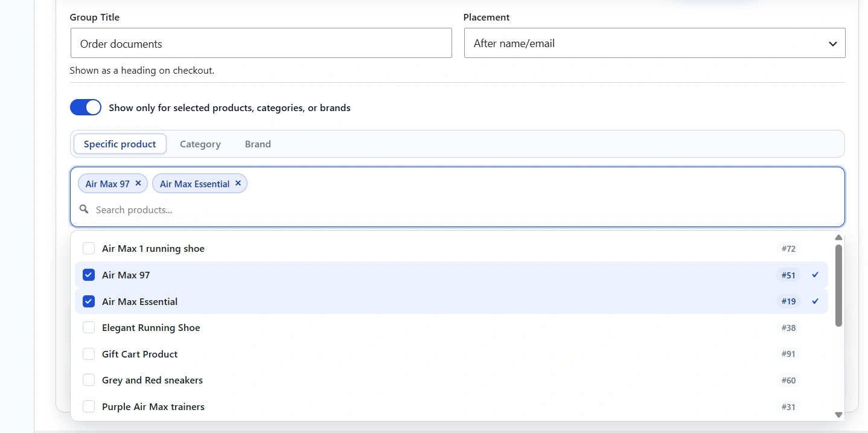Click scrollbar up arrow in product list
This screenshot has height=433, width=868.
[838, 237]
